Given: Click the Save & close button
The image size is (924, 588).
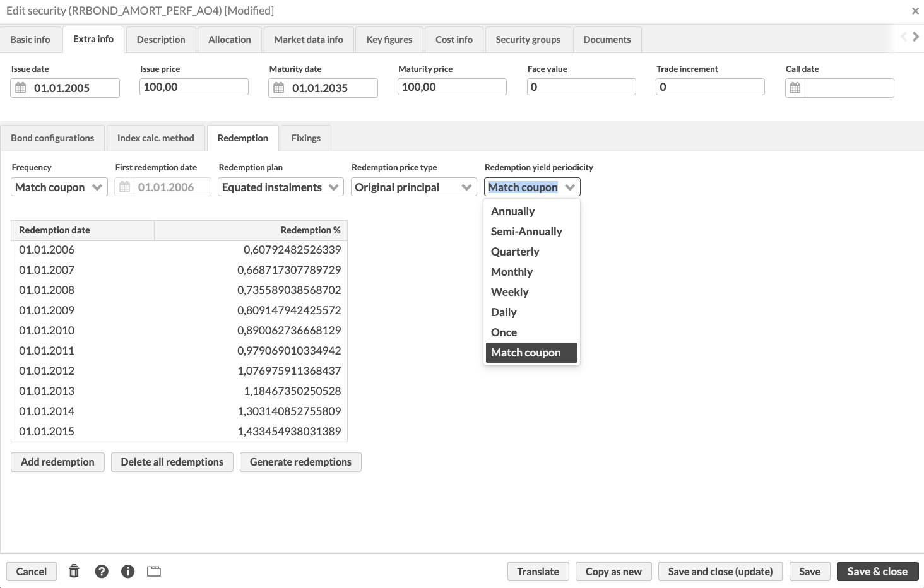Looking at the screenshot, I should (877, 572).
